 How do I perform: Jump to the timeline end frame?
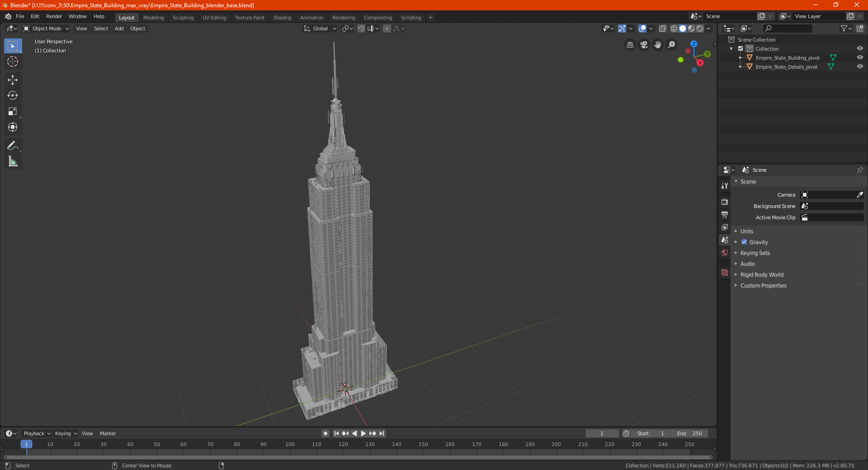coord(382,433)
